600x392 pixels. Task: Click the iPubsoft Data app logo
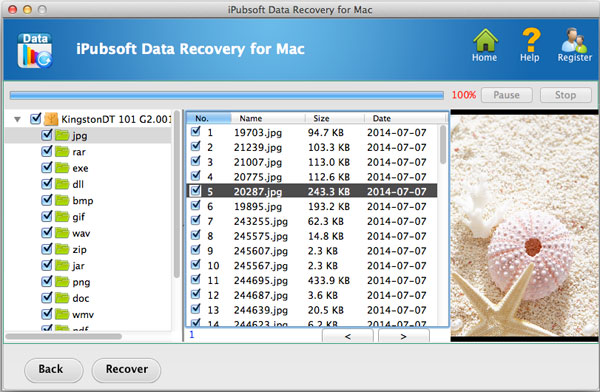(x=35, y=50)
